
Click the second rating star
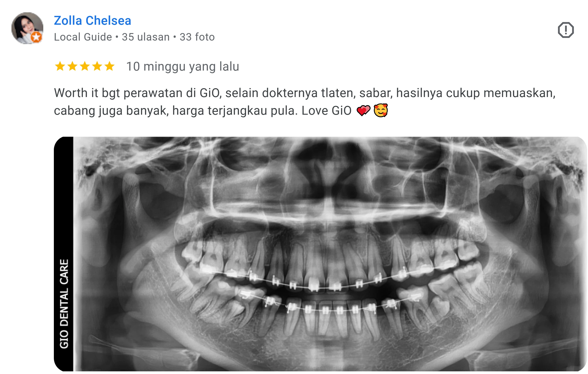coord(73,66)
